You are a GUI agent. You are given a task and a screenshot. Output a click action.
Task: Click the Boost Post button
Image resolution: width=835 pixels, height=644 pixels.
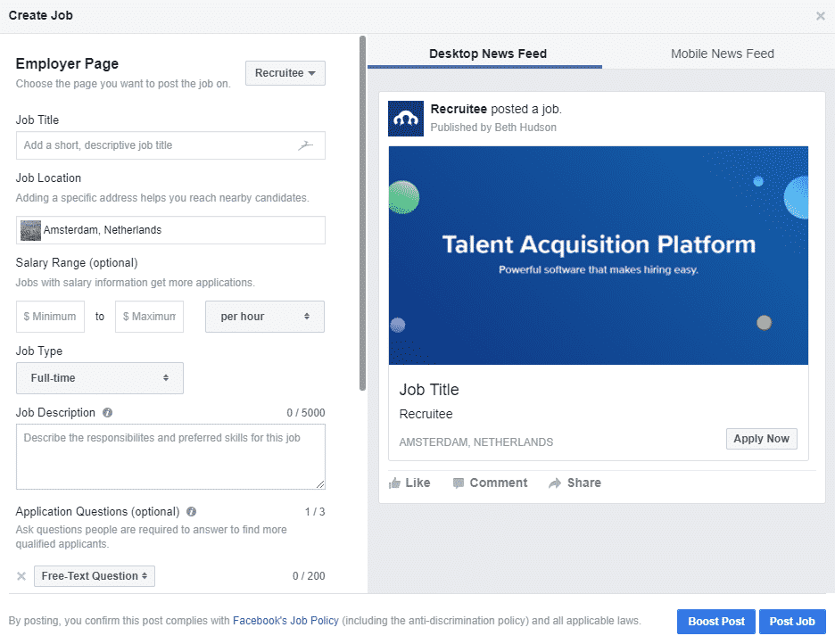click(715, 621)
